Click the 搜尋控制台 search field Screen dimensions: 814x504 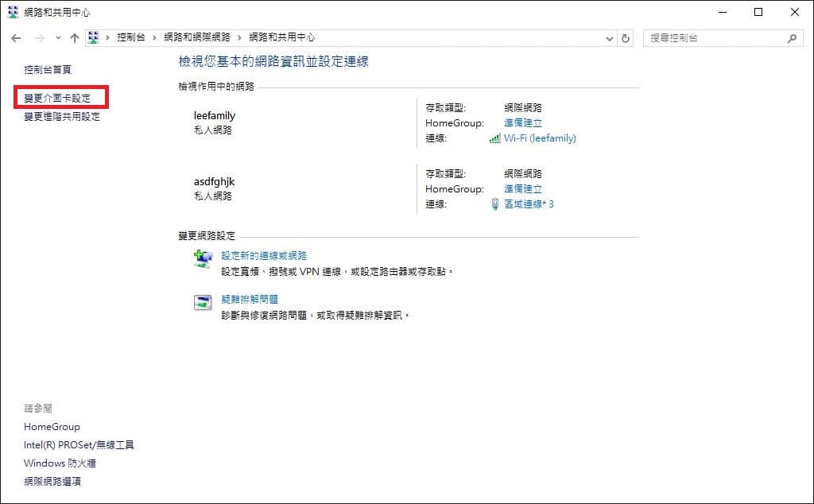tap(715, 38)
